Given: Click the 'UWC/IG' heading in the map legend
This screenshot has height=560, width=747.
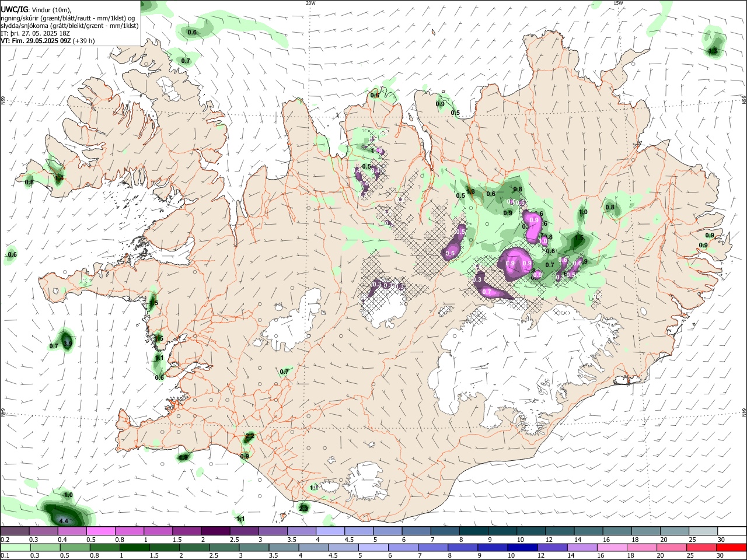Looking at the screenshot, I should point(14,10).
